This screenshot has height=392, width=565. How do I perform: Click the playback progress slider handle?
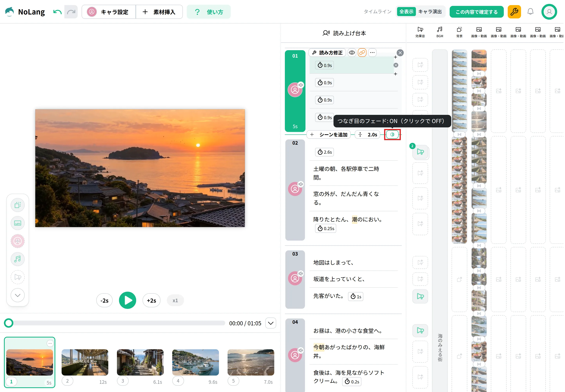point(9,323)
